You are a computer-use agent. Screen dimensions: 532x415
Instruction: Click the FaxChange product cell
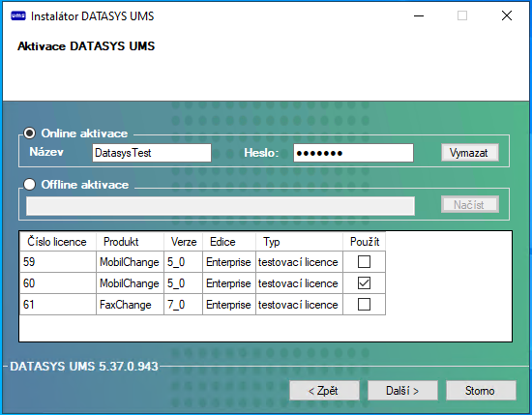(x=130, y=305)
